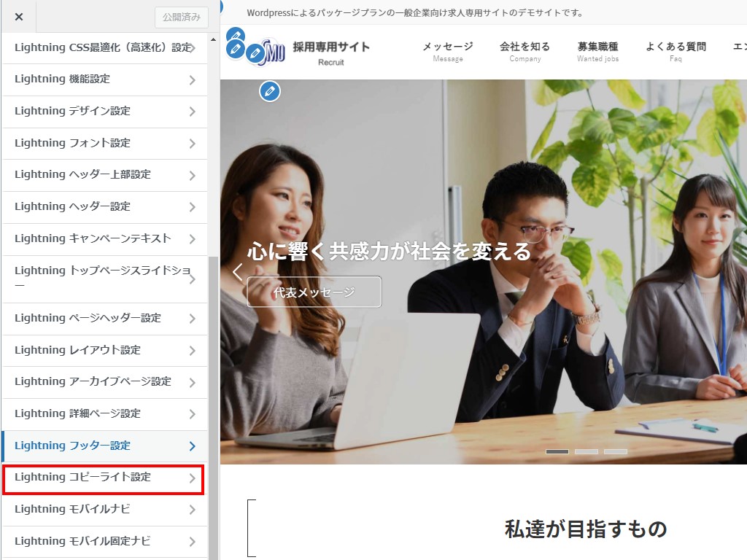Screen dimensions: 747x560
Task: Go to 募集職種 Wanted jobs menu
Action: 597,51
